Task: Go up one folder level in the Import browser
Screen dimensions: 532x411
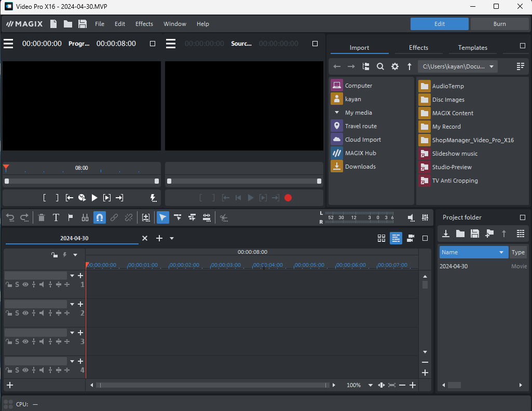Action: click(x=410, y=66)
